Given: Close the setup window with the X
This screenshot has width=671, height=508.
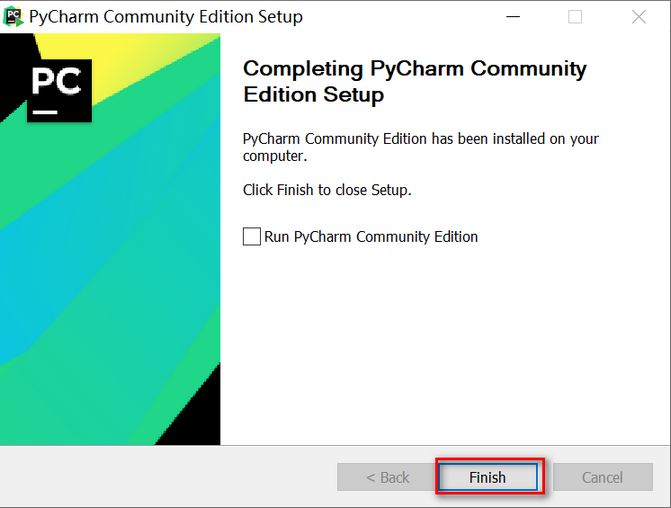Looking at the screenshot, I should 638,17.
